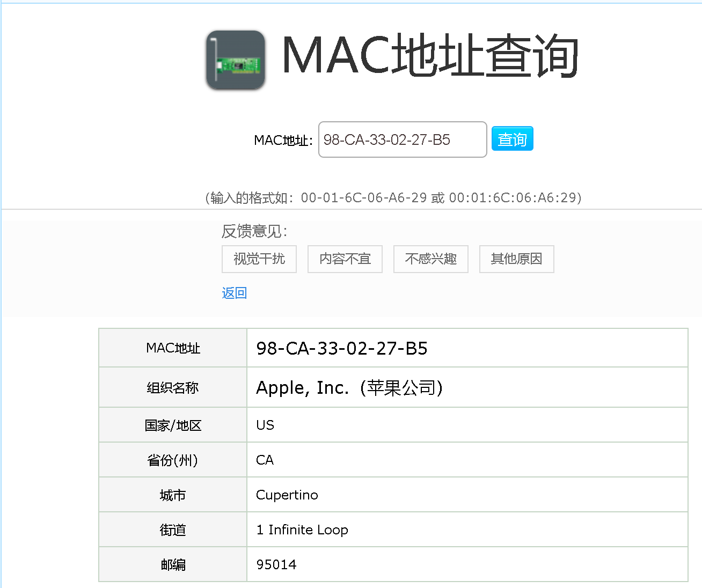The image size is (702, 588).
Task: Click the MAC地址: label beside input
Action: (x=283, y=141)
